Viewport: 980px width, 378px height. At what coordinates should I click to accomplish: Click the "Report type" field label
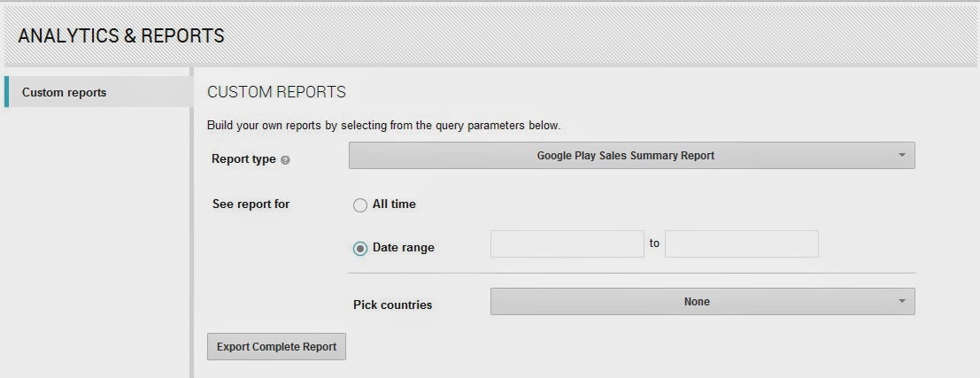[x=243, y=159]
